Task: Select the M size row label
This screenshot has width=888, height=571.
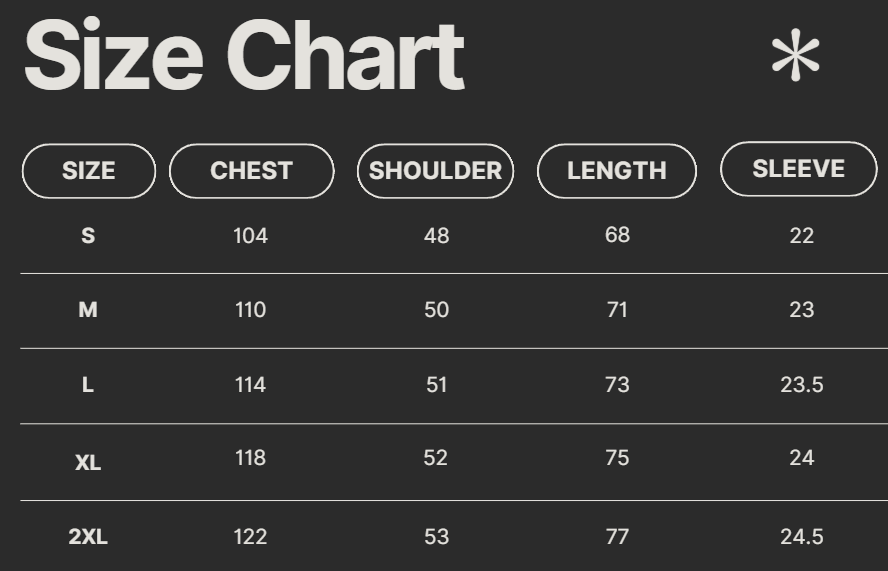Action: click(88, 310)
